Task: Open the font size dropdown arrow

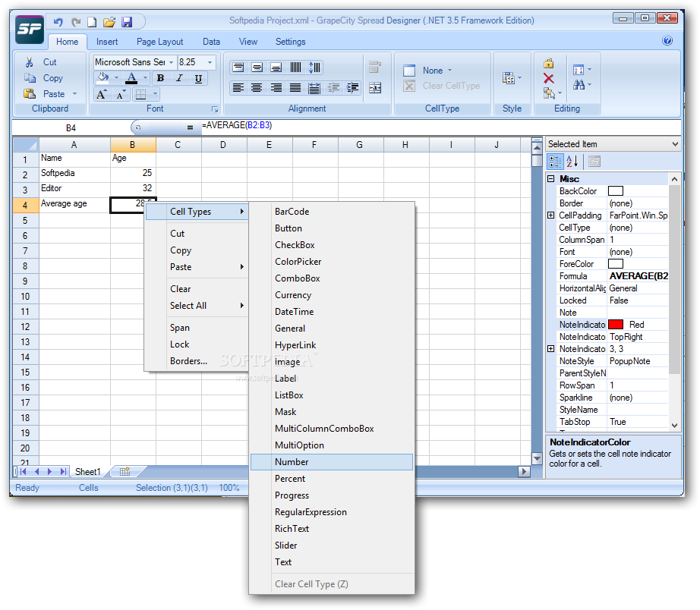Action: click(x=210, y=62)
